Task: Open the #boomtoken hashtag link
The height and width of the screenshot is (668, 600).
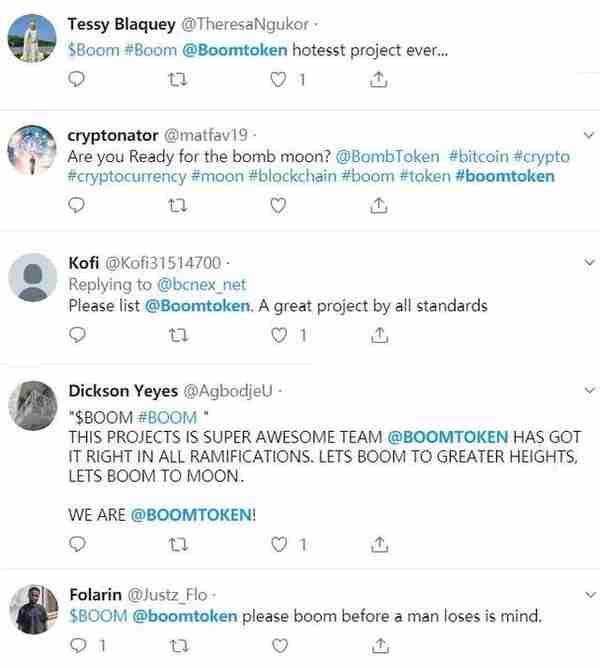Action: tap(505, 176)
